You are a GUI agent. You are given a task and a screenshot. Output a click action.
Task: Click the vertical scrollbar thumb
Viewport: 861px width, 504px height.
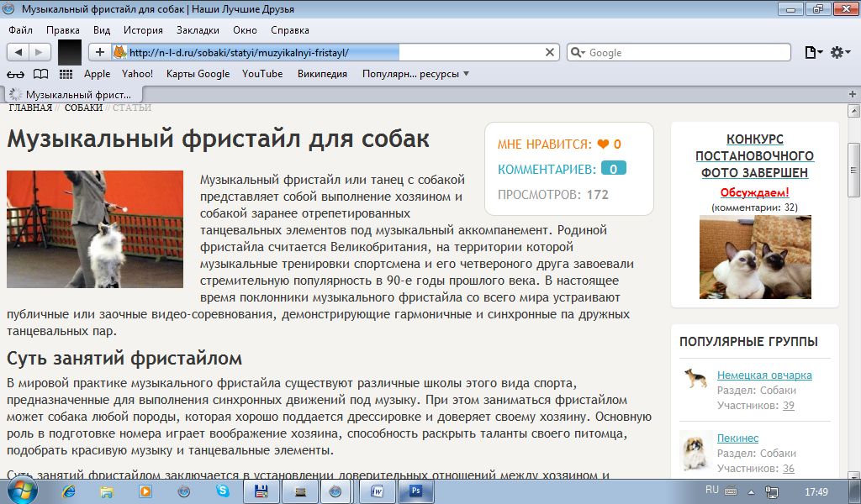click(853, 170)
